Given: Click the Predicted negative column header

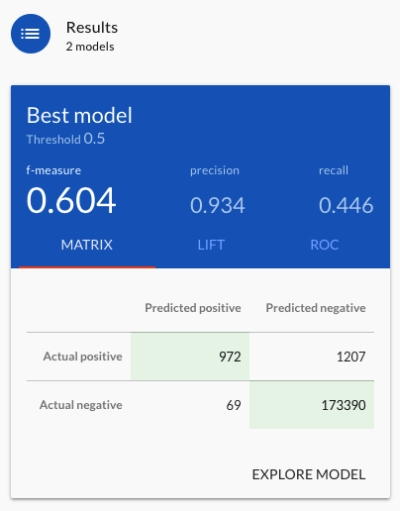Looking at the screenshot, I should (x=316, y=308).
